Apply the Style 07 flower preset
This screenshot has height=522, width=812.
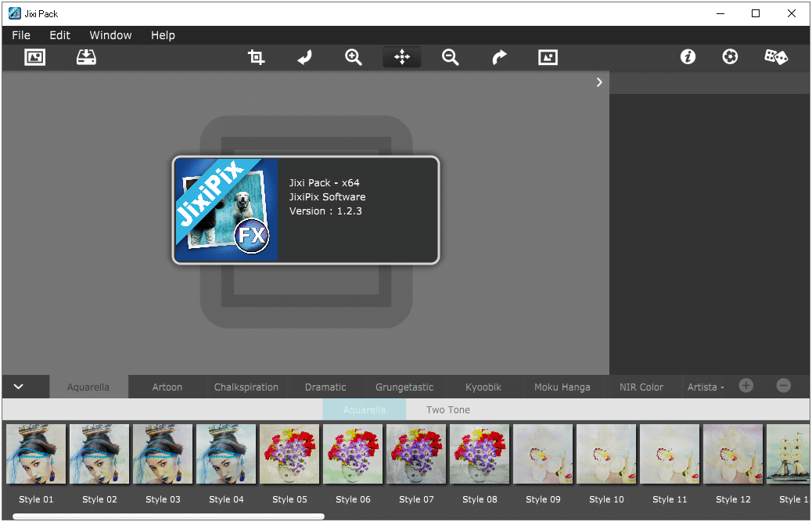[416, 454]
